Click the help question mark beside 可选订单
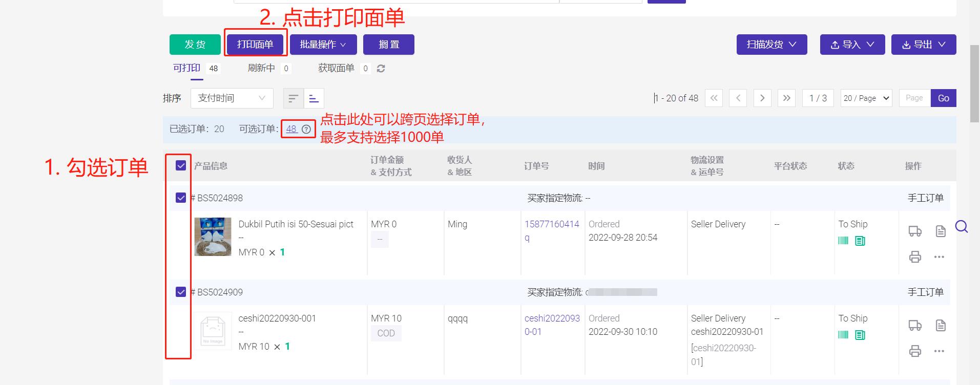The height and width of the screenshot is (385, 980). tap(306, 130)
